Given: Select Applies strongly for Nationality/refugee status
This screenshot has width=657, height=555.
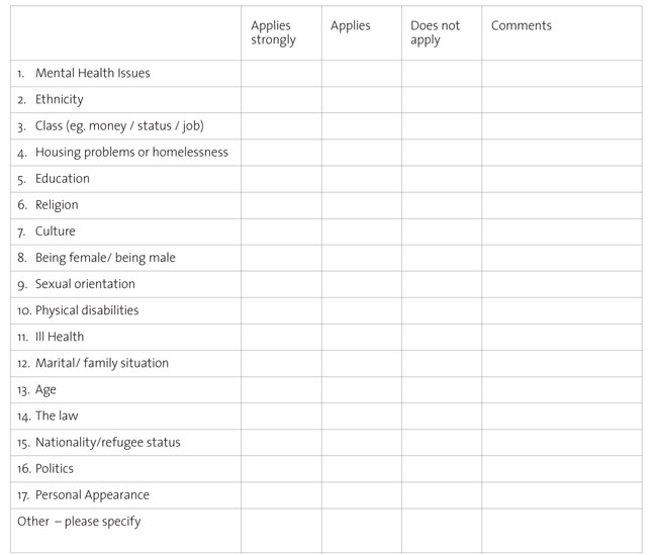Looking at the screenshot, I should click(281, 442).
